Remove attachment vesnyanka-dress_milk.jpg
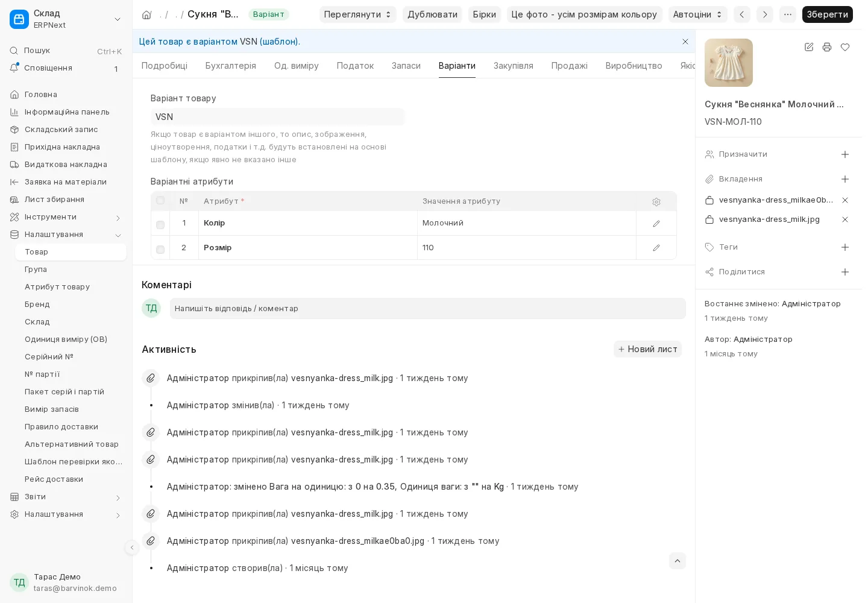The width and height of the screenshot is (868, 603). click(x=845, y=219)
